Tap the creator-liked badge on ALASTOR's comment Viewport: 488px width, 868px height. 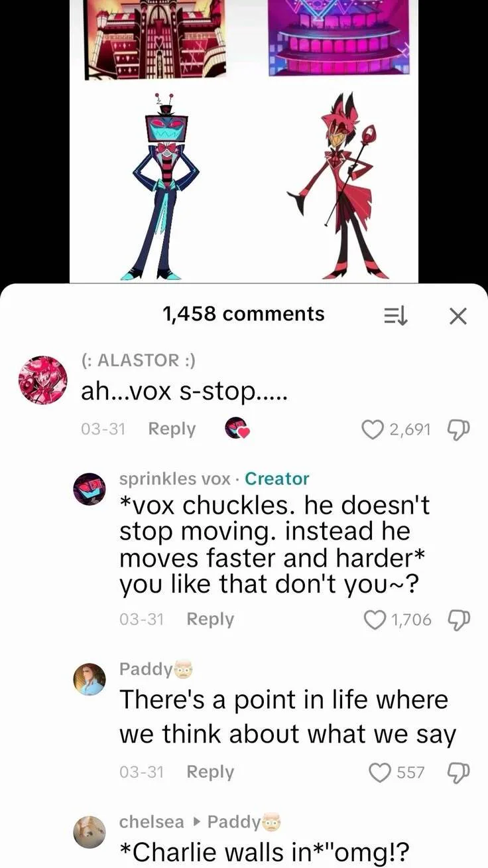click(x=237, y=429)
